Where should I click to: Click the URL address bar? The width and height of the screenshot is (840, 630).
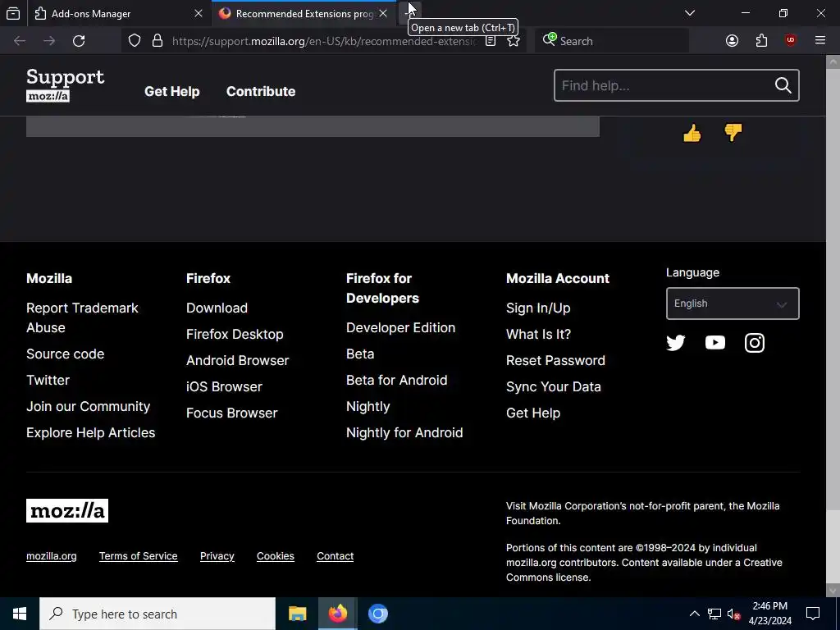[324, 41]
